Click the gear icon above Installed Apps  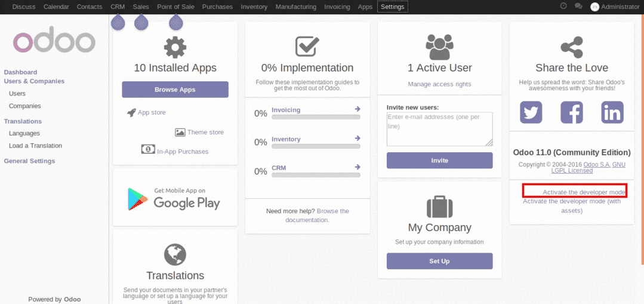(175, 47)
